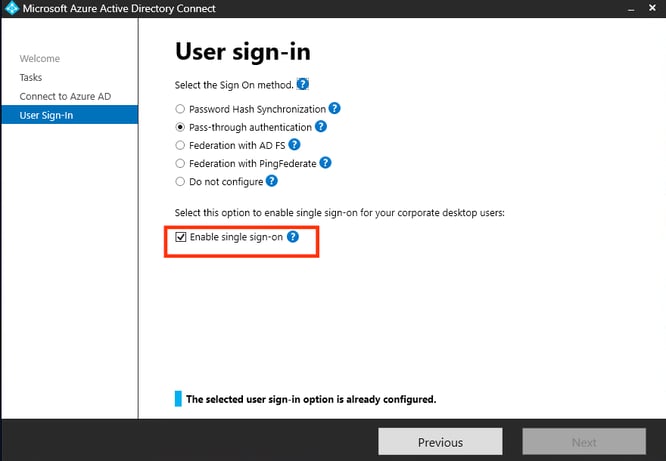
Task: Click the Azure AD Connect title bar logo
Action: point(12,9)
